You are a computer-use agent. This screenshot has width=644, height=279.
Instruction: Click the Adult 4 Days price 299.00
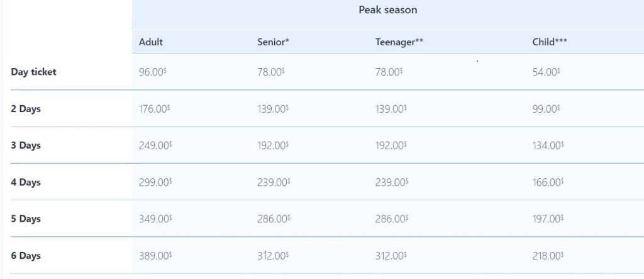tap(155, 183)
